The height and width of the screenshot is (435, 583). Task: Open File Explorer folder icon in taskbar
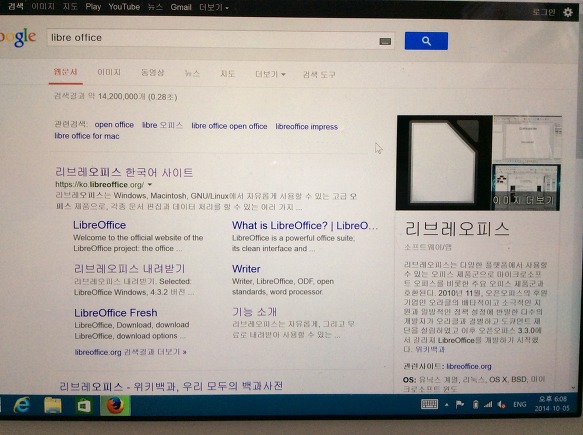pos(53,405)
